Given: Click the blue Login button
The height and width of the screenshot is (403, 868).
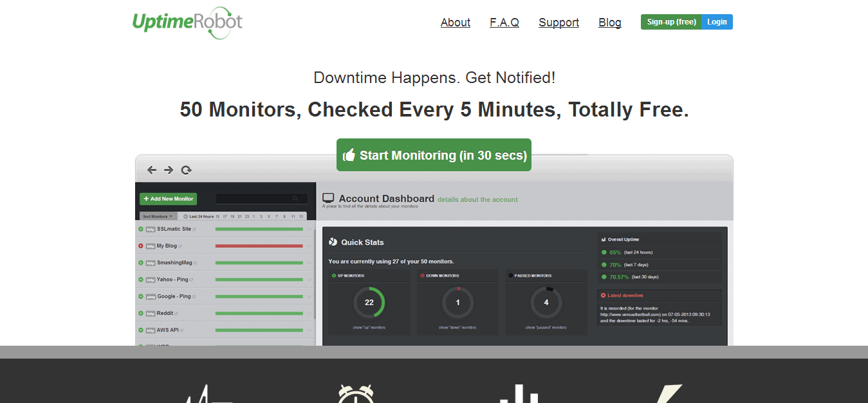Looking at the screenshot, I should coord(717,22).
